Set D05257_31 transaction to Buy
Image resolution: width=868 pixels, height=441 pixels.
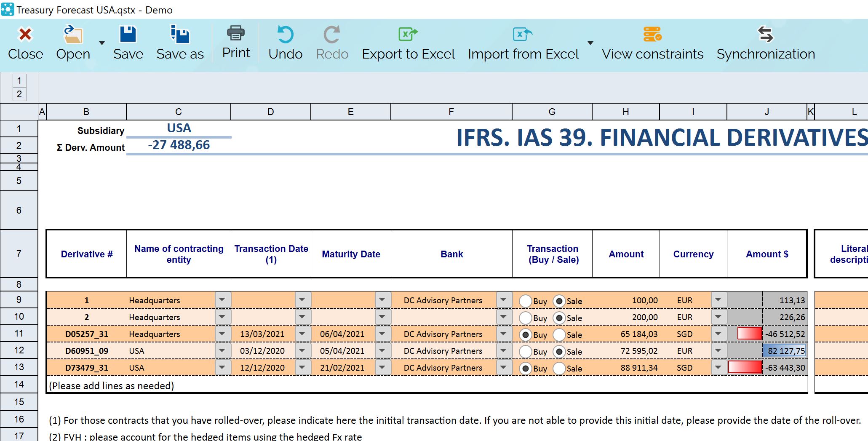(525, 335)
